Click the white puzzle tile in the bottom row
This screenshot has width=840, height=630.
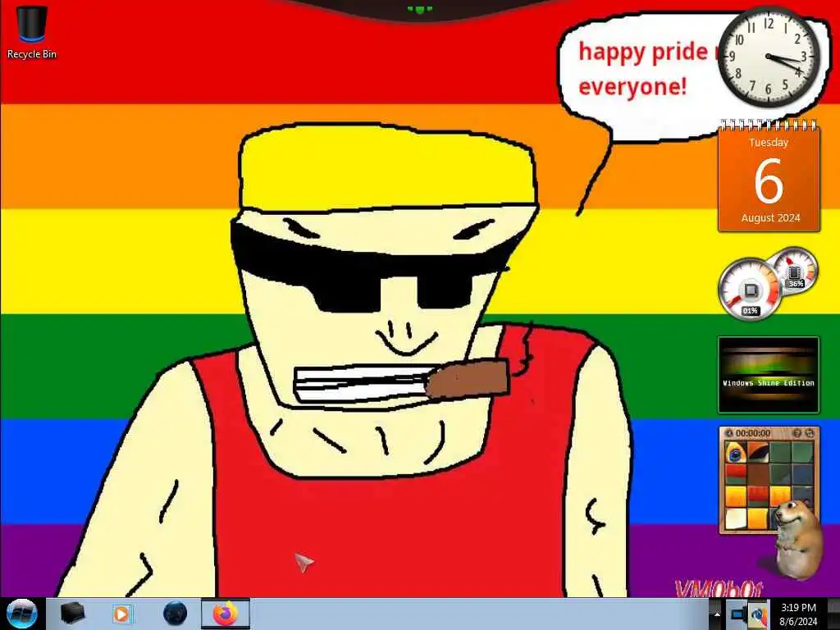736,518
